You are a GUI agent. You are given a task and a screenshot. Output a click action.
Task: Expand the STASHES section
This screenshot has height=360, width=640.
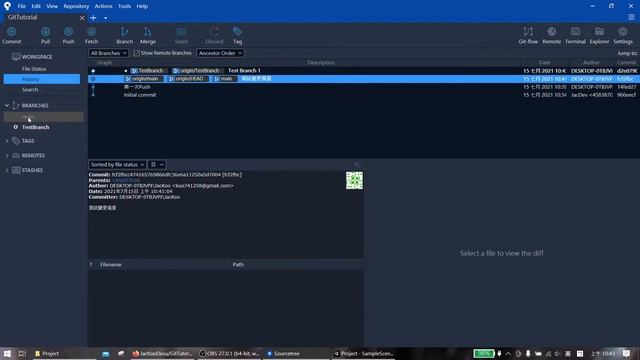click(7, 170)
